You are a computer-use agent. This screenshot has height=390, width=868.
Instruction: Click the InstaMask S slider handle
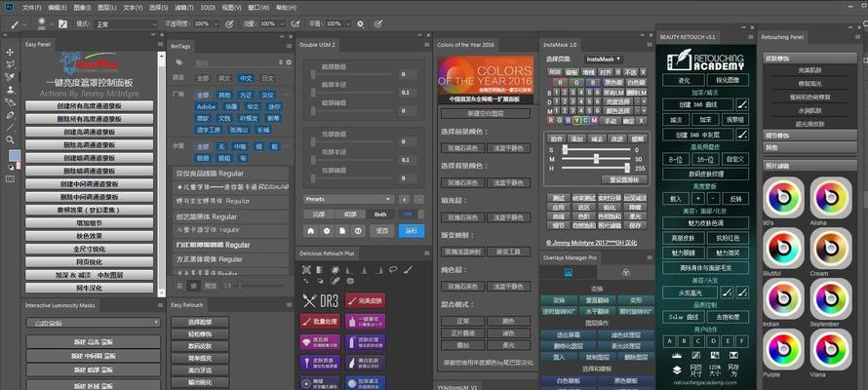565,150
